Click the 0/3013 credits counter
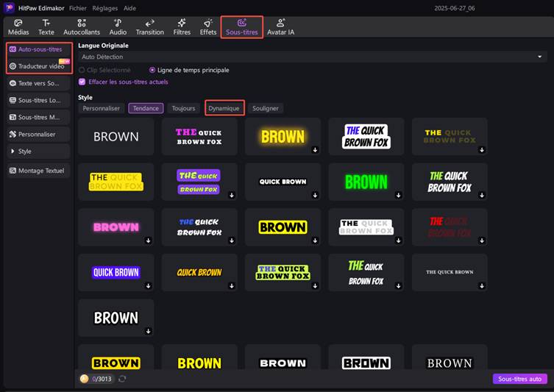The image size is (554, 392). [x=102, y=379]
